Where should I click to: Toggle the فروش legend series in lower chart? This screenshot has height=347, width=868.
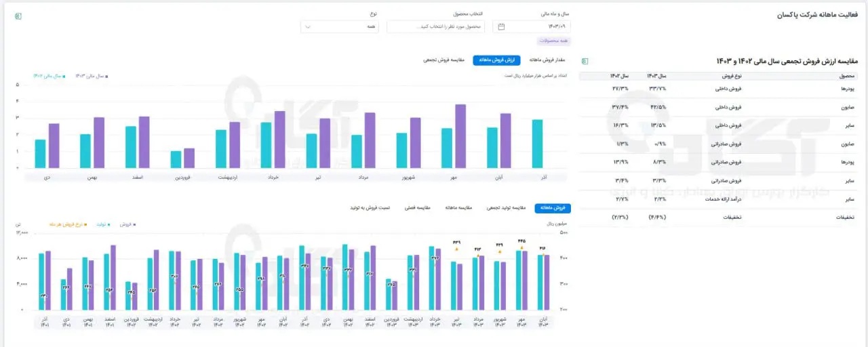(127, 224)
